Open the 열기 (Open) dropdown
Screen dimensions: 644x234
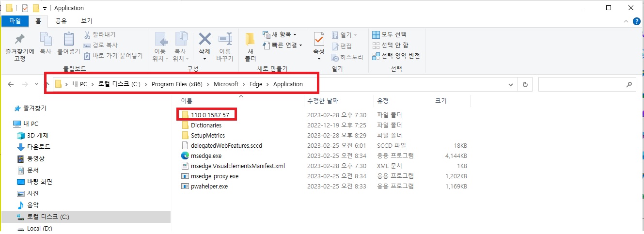345,35
